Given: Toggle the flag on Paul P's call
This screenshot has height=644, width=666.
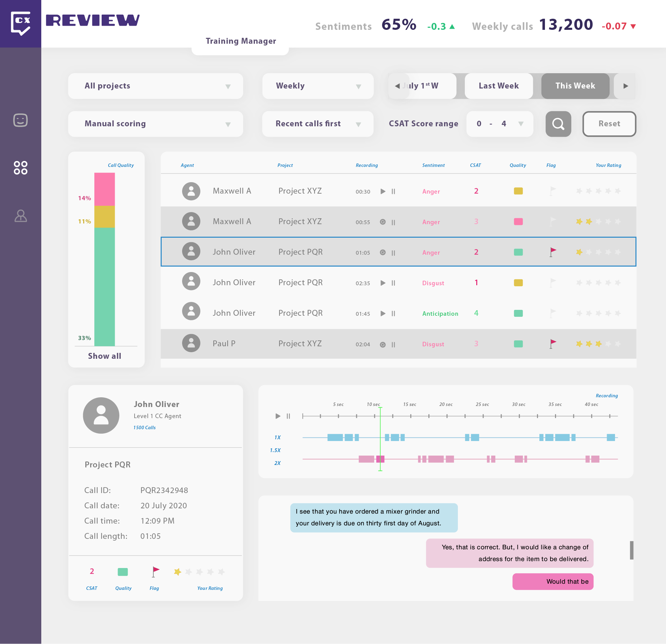Looking at the screenshot, I should 553,344.
